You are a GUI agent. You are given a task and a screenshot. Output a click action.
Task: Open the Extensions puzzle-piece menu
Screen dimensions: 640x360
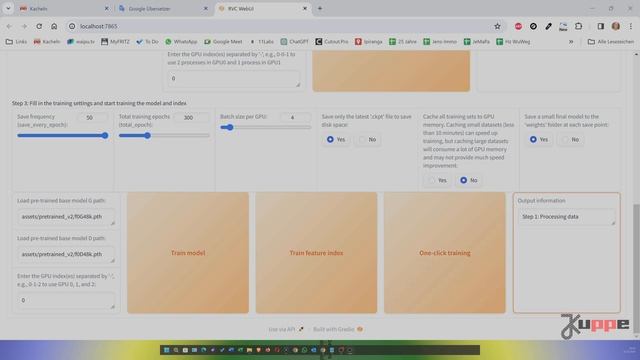tap(578, 26)
